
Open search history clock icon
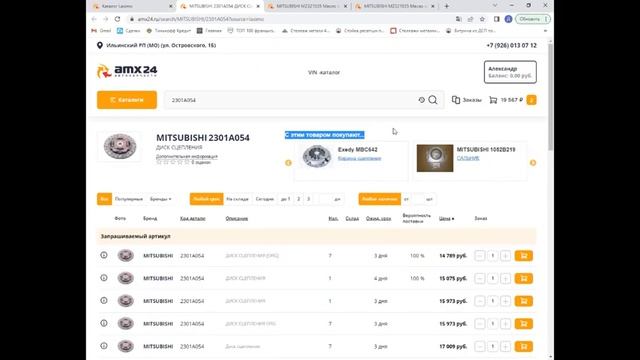421,100
